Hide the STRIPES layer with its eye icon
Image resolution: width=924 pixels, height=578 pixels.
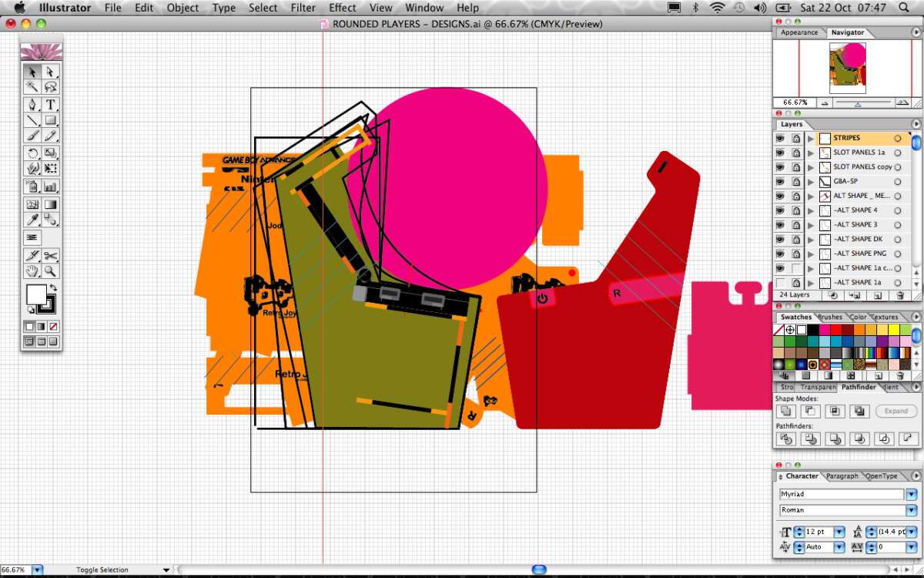click(x=780, y=139)
